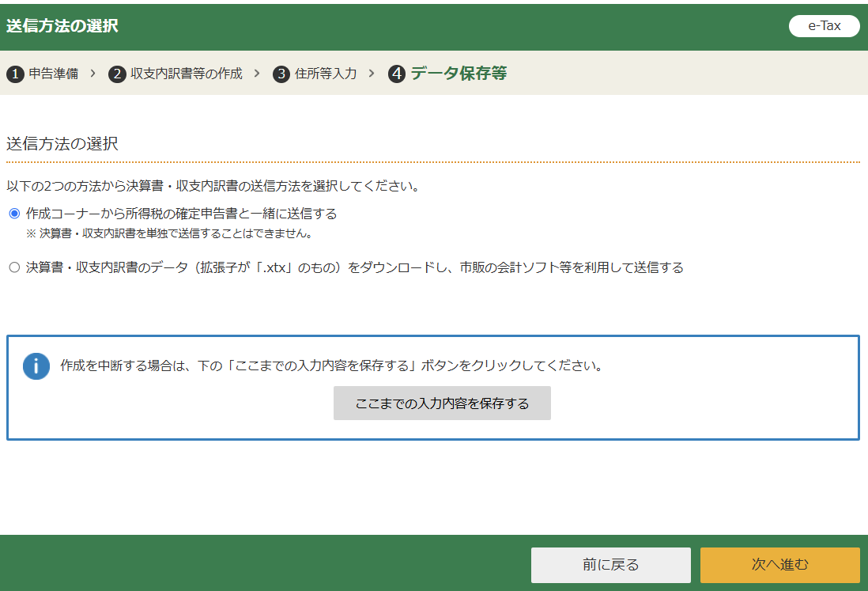Click the 送信方法の選択 header title
Viewport: 868px width, 591px height.
pos(62,25)
